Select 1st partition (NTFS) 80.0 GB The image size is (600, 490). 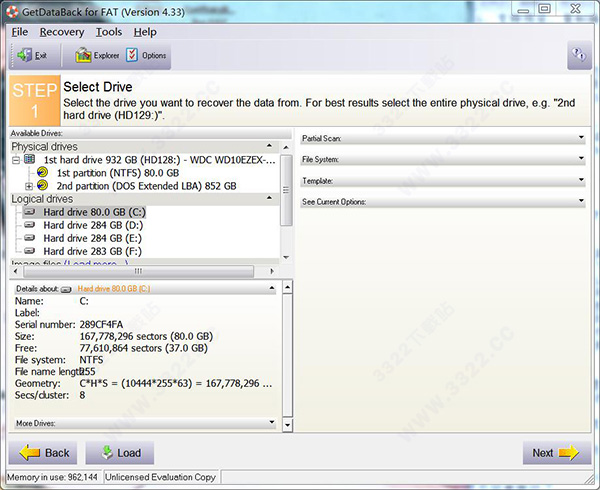[118, 173]
